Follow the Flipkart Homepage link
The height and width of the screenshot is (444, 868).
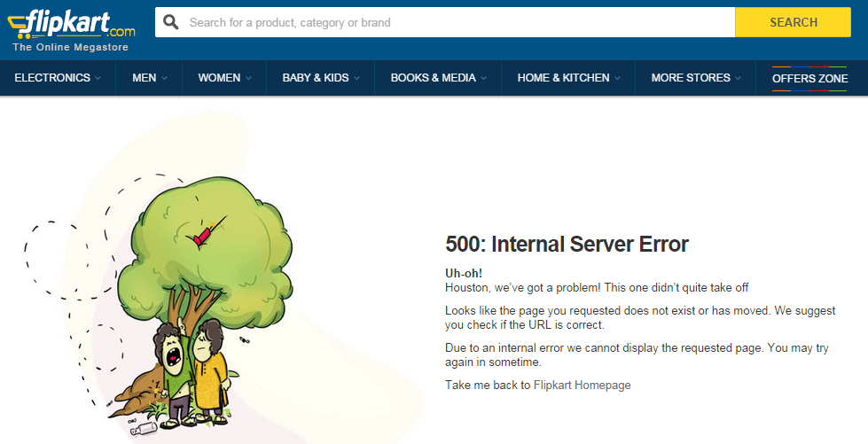582,385
